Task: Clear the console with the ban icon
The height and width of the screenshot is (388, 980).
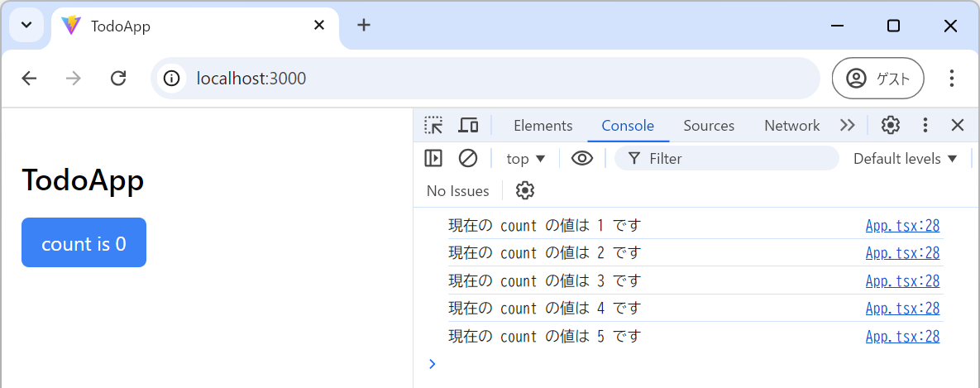Action: (468, 158)
